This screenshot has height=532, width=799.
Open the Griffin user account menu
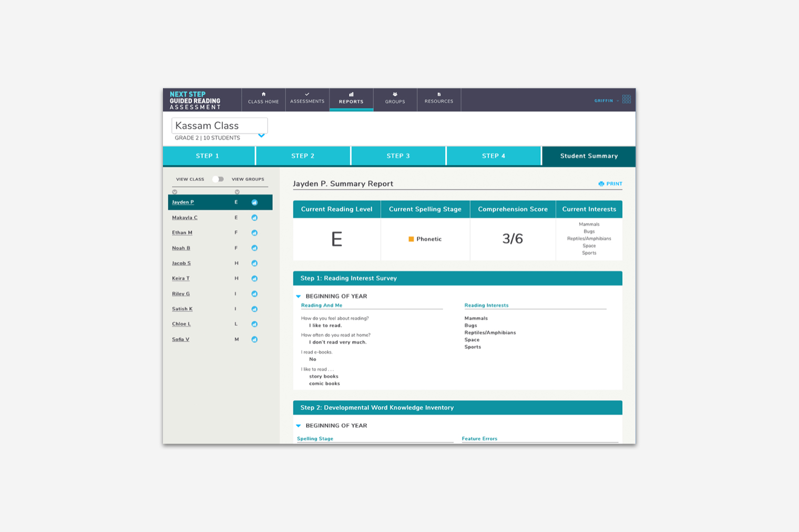[x=606, y=100]
